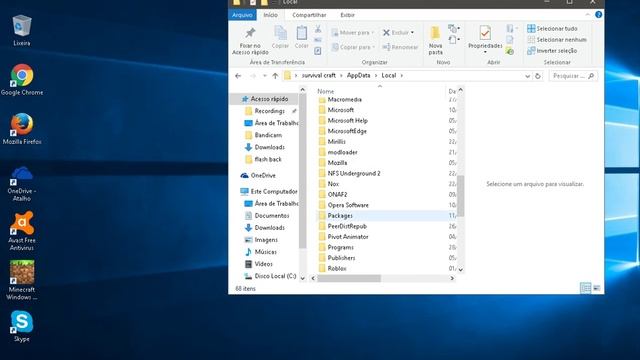Switch to the Exibir ribbon tab
Viewport: 640px width, 360px height.
pos(347,15)
